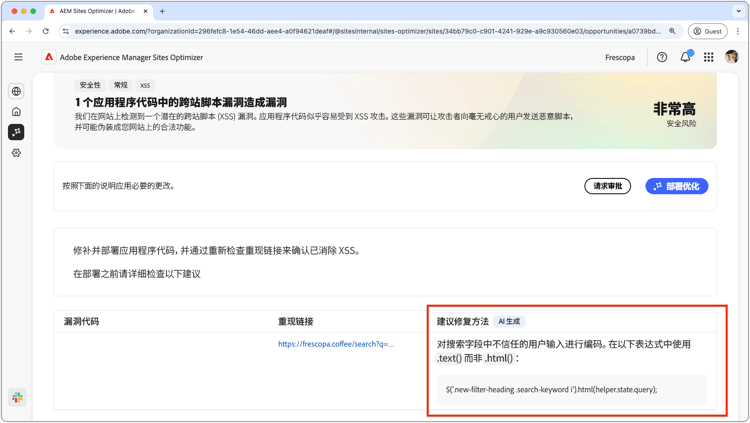Click the Guest profile button
Image resolution: width=750 pixels, height=423 pixels.
click(707, 31)
